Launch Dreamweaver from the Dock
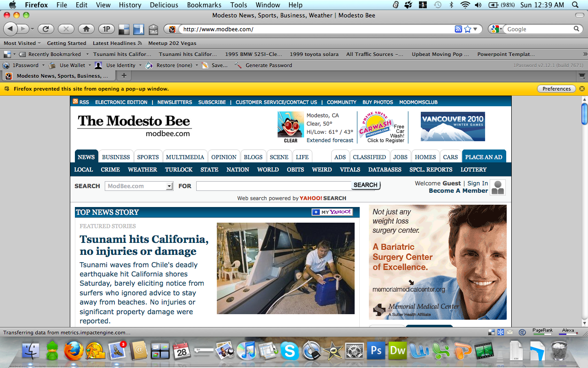The height and width of the screenshot is (368, 588). click(397, 351)
